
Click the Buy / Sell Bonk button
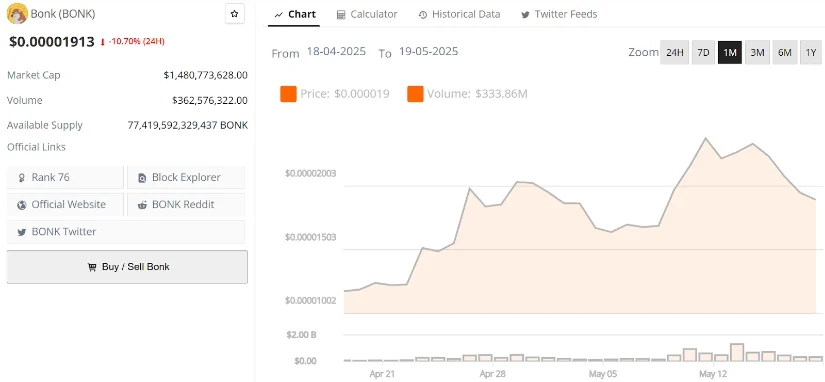pyautogui.click(x=127, y=267)
